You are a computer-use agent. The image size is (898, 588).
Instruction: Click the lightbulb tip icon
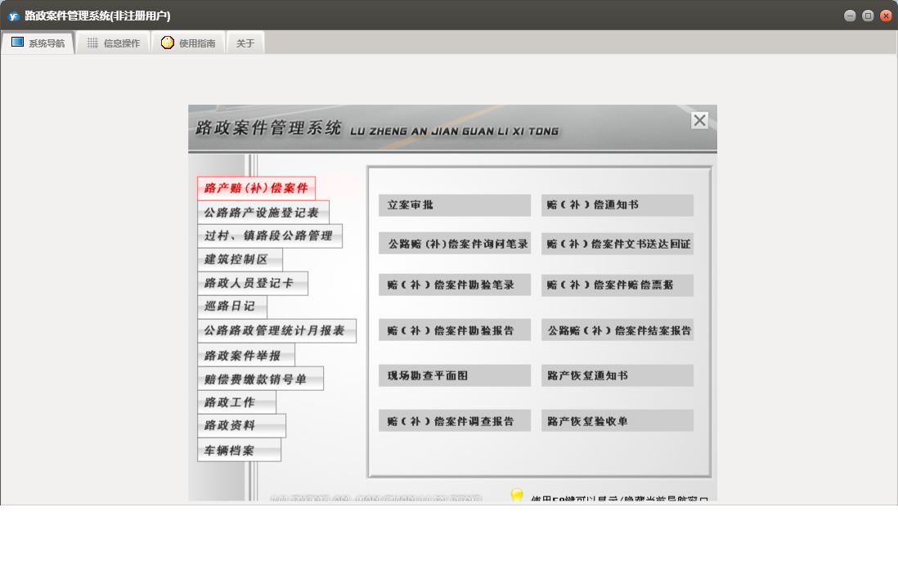tap(517, 496)
